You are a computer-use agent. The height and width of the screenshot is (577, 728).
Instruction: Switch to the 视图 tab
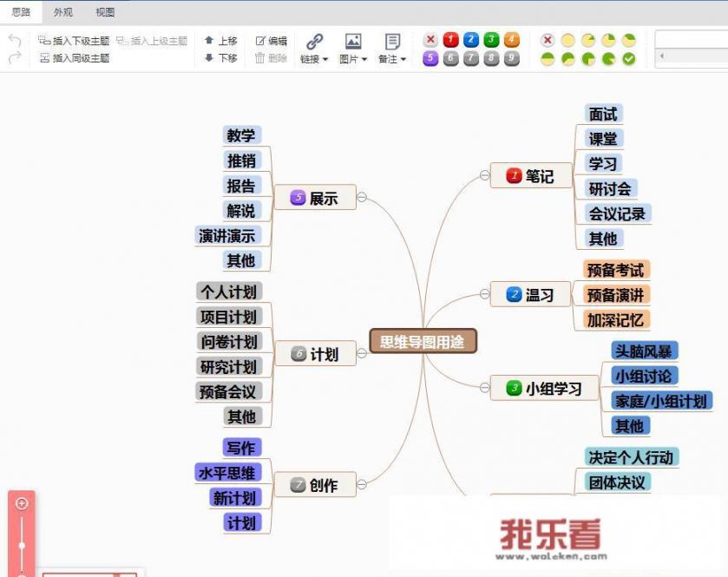coord(105,12)
